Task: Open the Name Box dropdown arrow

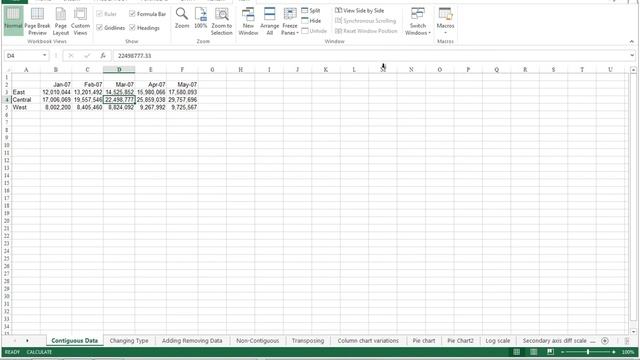Action: tap(44, 56)
